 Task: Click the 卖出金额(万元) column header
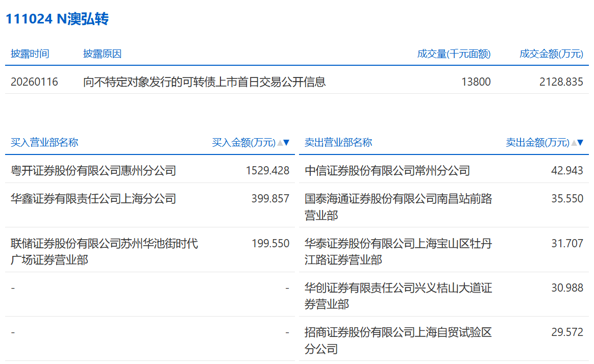[x=537, y=143]
